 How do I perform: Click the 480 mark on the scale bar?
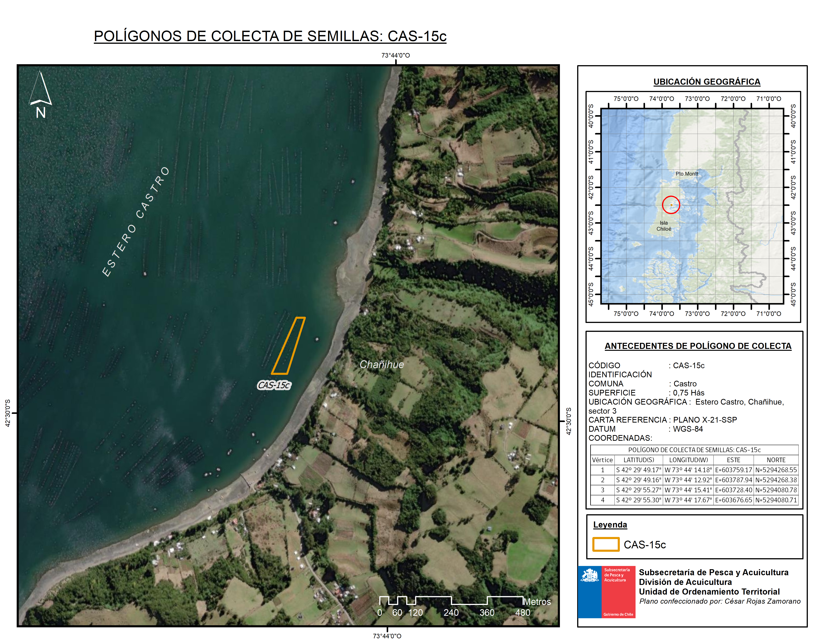point(522,613)
